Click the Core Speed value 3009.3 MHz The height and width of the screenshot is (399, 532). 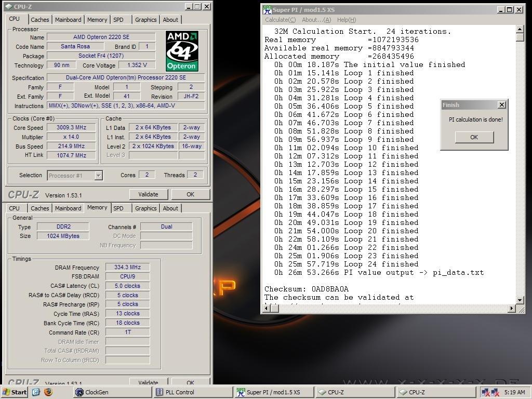pos(71,128)
